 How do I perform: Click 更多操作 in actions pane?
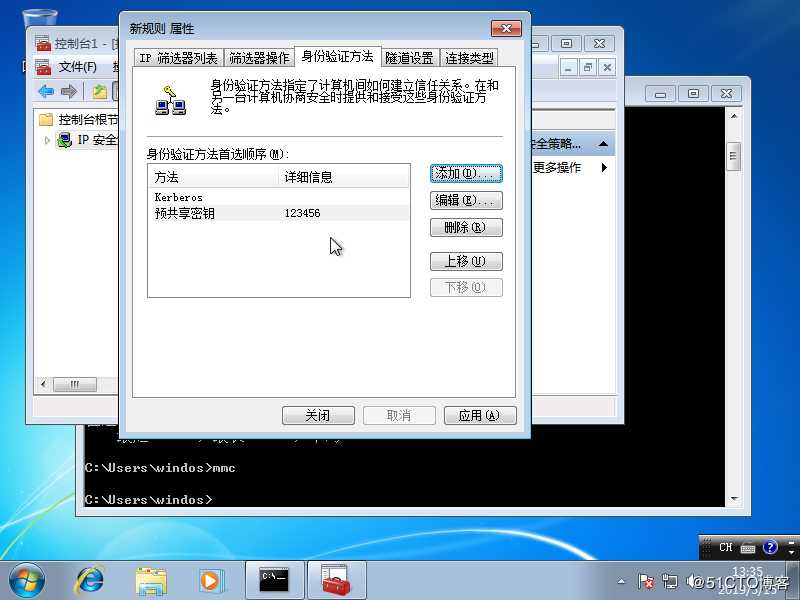pos(557,167)
